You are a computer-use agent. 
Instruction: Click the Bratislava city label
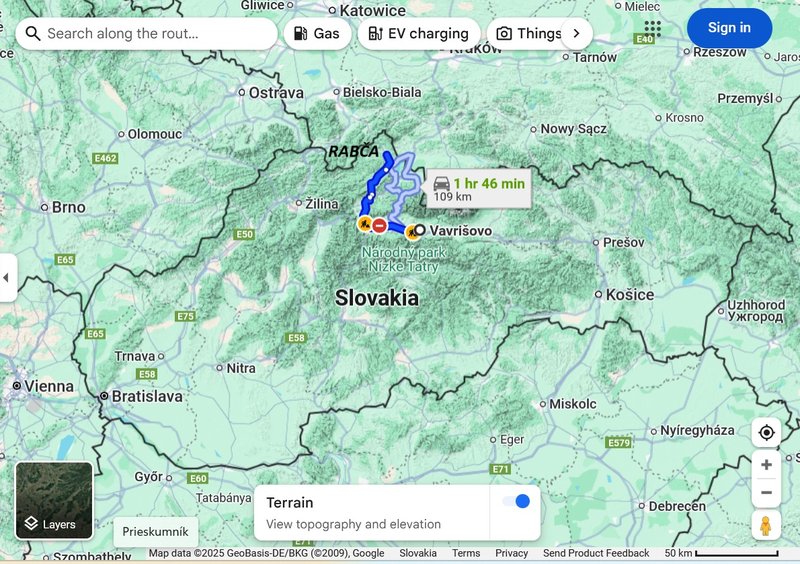pyautogui.click(x=147, y=396)
